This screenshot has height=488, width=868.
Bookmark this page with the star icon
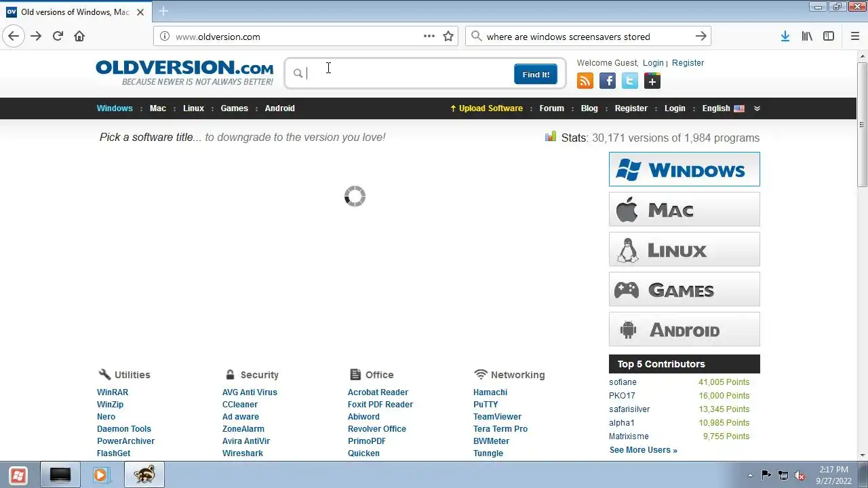[x=448, y=37]
